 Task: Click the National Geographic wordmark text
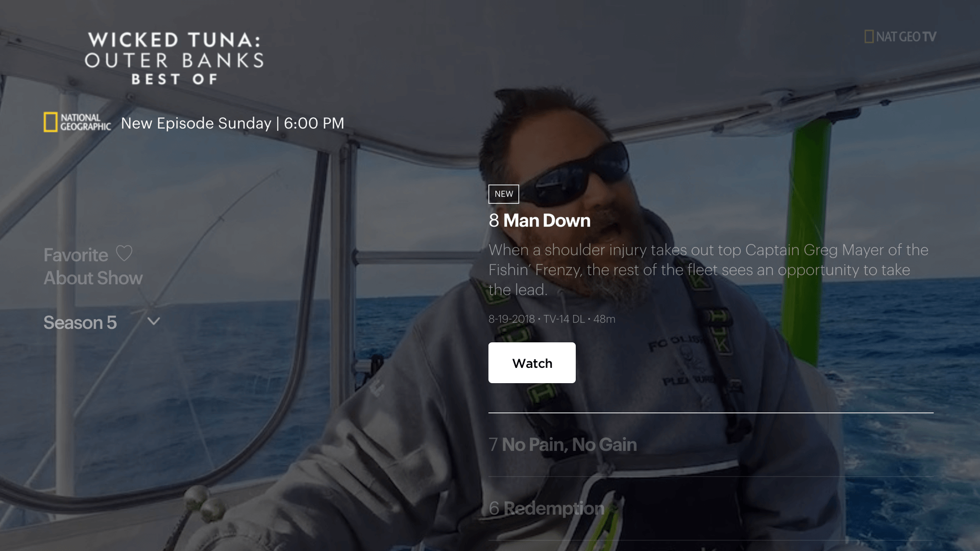[85, 122]
